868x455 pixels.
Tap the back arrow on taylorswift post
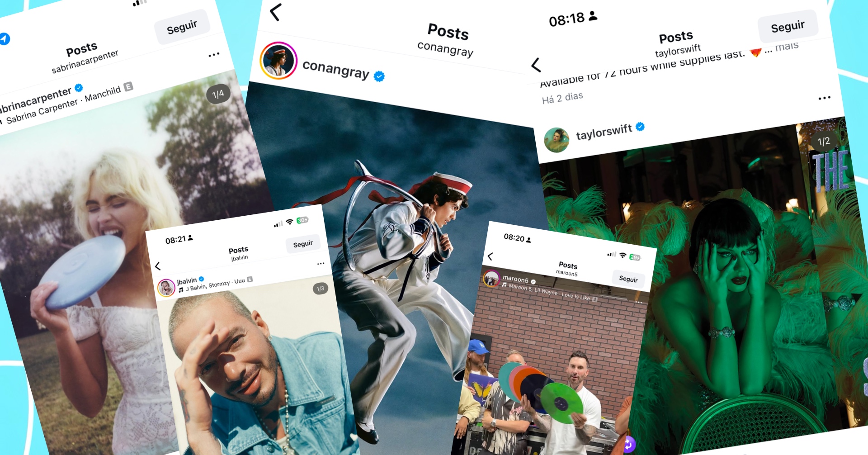pos(536,65)
